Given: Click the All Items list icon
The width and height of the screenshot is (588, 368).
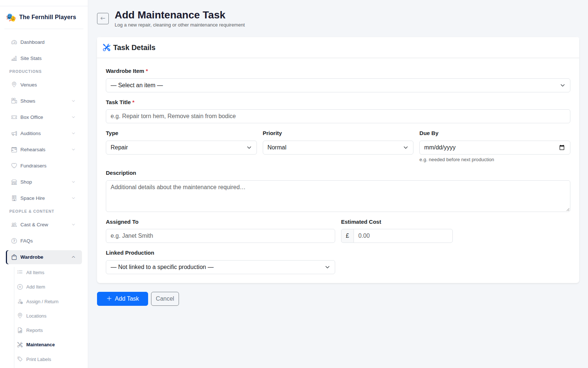Looking at the screenshot, I should 20,272.
